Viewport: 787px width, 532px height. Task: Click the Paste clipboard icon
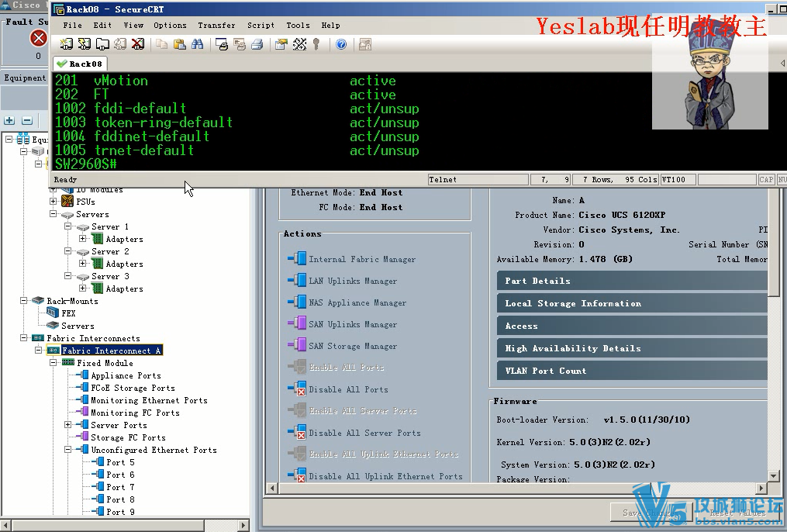[x=179, y=44]
